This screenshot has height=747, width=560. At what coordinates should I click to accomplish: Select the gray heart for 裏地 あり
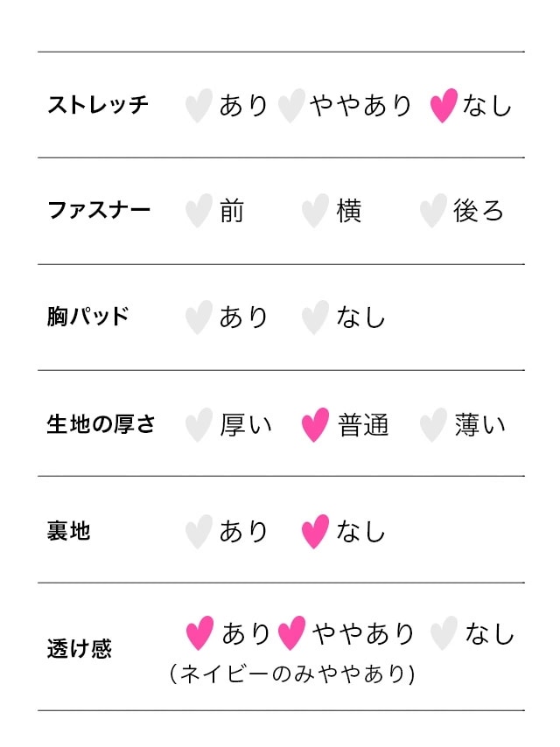tap(199, 531)
